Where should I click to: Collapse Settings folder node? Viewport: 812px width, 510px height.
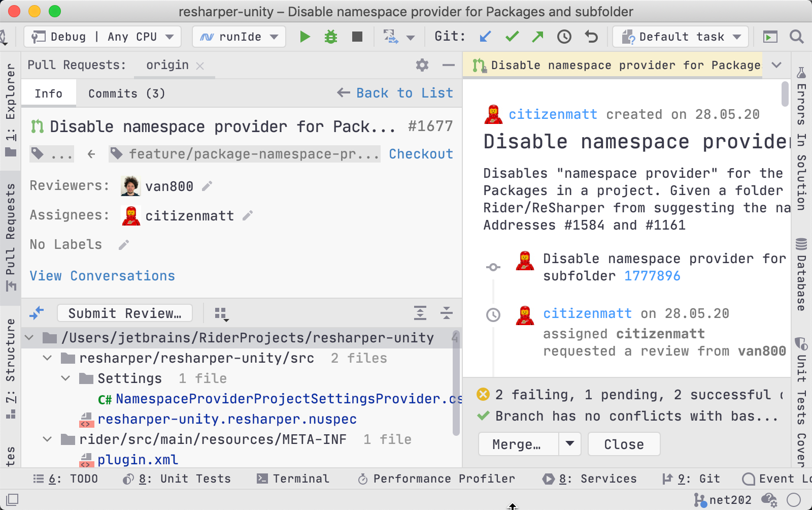click(x=66, y=378)
